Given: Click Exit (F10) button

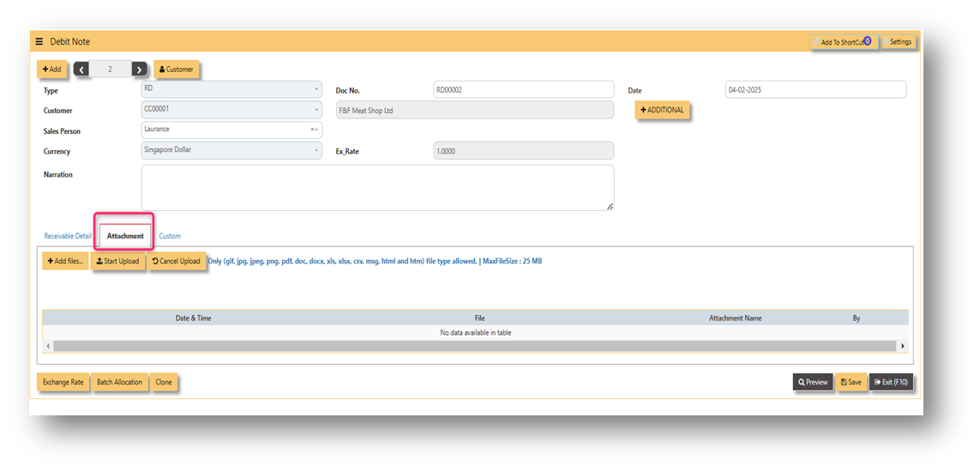Looking at the screenshot, I should [x=892, y=382].
